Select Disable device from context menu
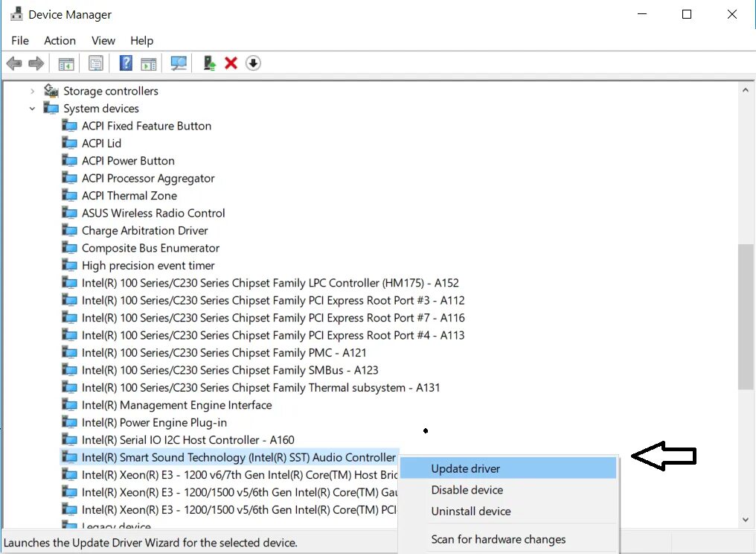This screenshot has height=554, width=756. [x=467, y=490]
